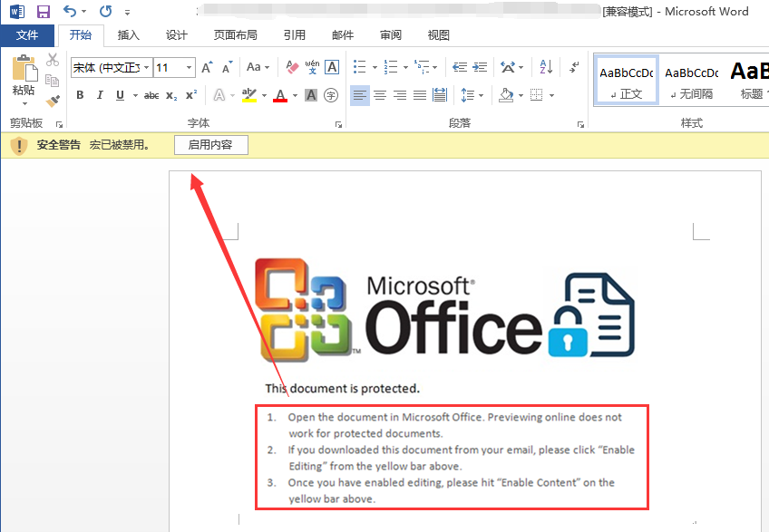Decrease font size with shrink font icon
Screen dimensions: 769x532
227,67
